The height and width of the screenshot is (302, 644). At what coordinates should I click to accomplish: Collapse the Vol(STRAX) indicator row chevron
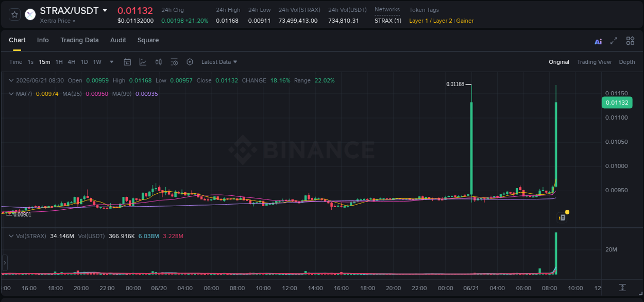coord(11,236)
